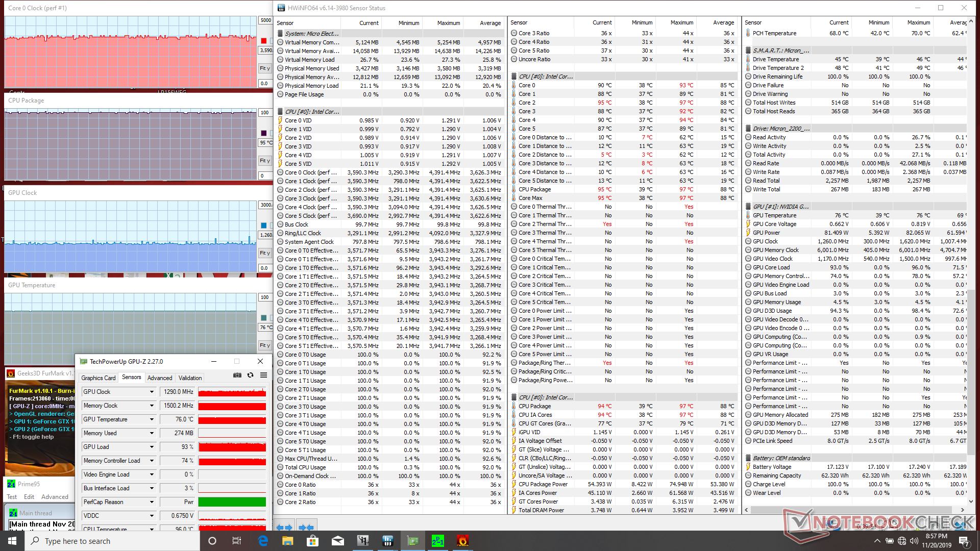The height and width of the screenshot is (551, 980).
Task: Open the Validation tab in GPU-Z
Action: click(190, 378)
